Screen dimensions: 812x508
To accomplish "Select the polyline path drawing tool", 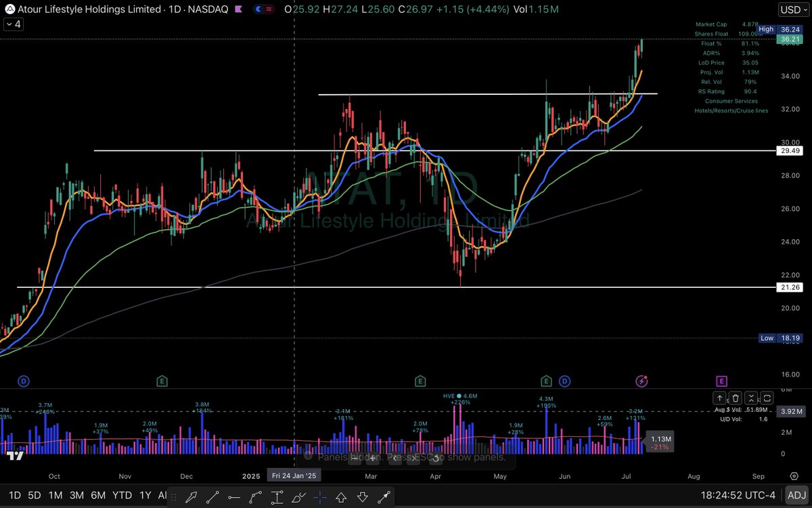I will [x=256, y=496].
